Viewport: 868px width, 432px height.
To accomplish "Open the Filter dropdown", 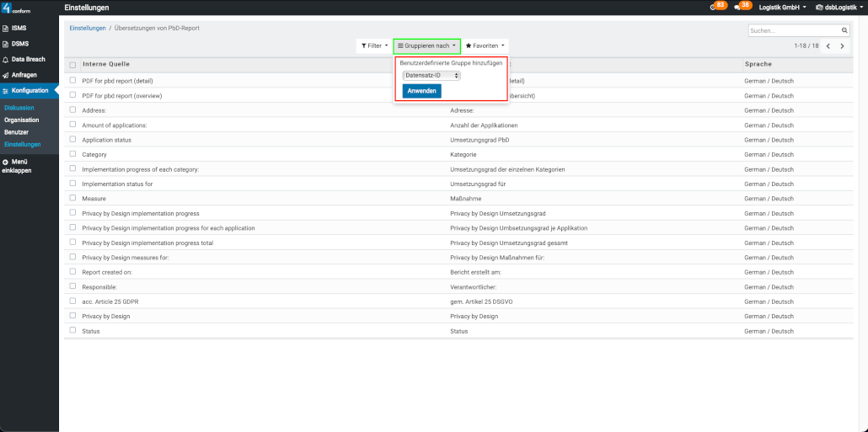I will coord(374,45).
